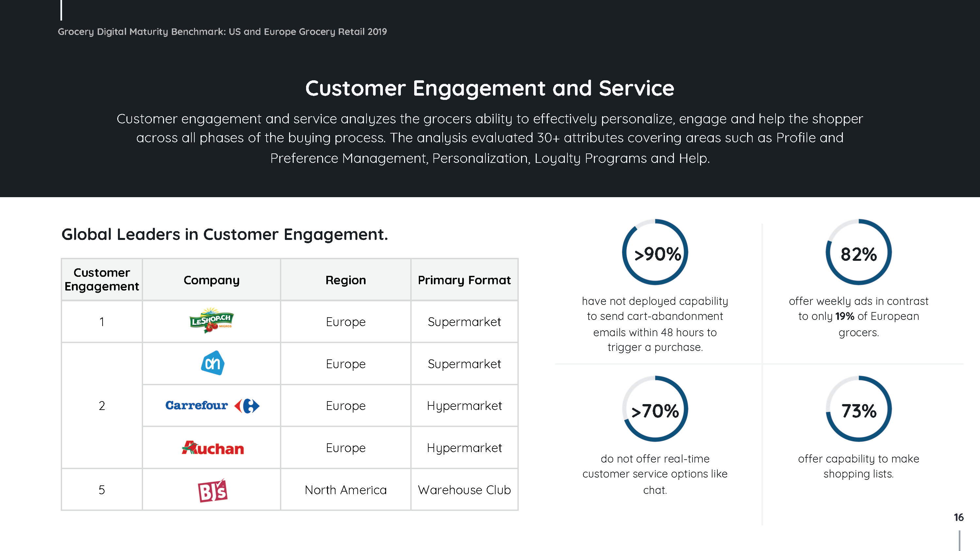Click the Customer Engagement and Service title
Viewport: 980px width, 551px height.
click(490, 88)
